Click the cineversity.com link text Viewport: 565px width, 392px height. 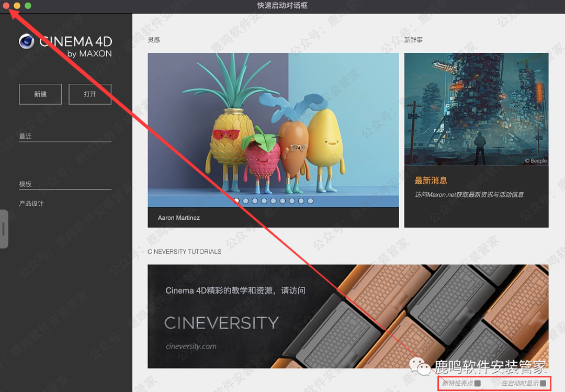click(x=191, y=346)
